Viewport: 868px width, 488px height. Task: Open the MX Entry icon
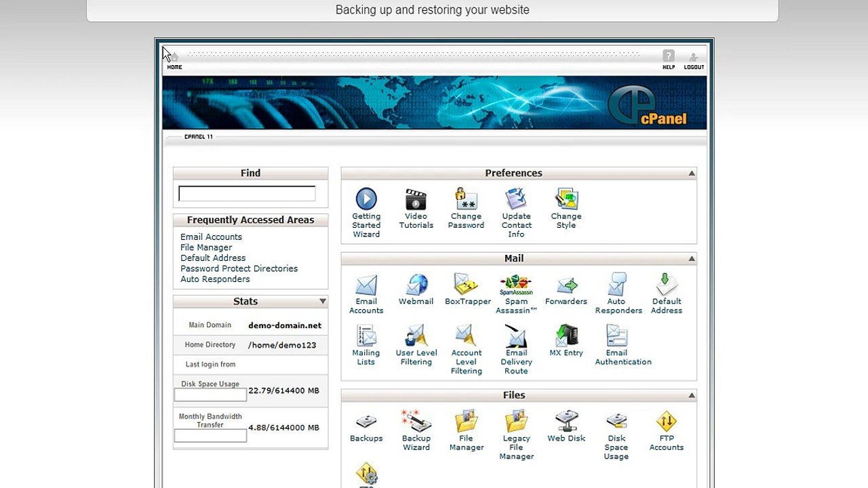click(566, 336)
